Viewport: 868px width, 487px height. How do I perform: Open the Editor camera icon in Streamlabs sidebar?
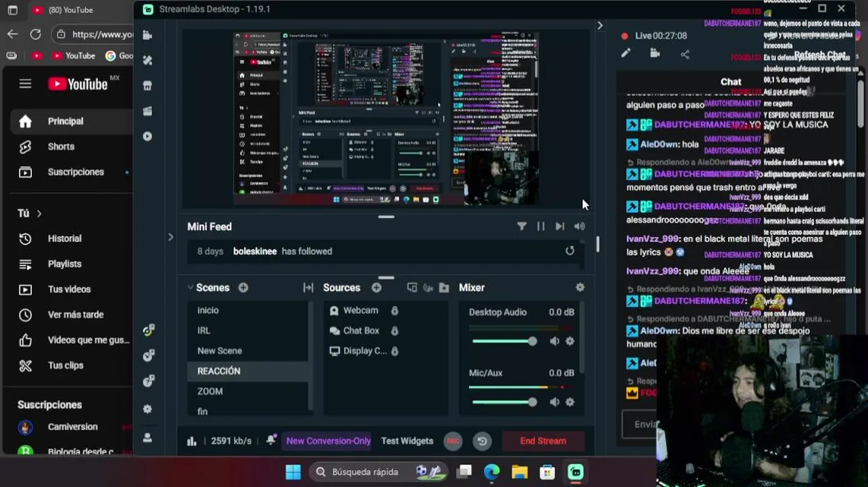click(x=147, y=35)
